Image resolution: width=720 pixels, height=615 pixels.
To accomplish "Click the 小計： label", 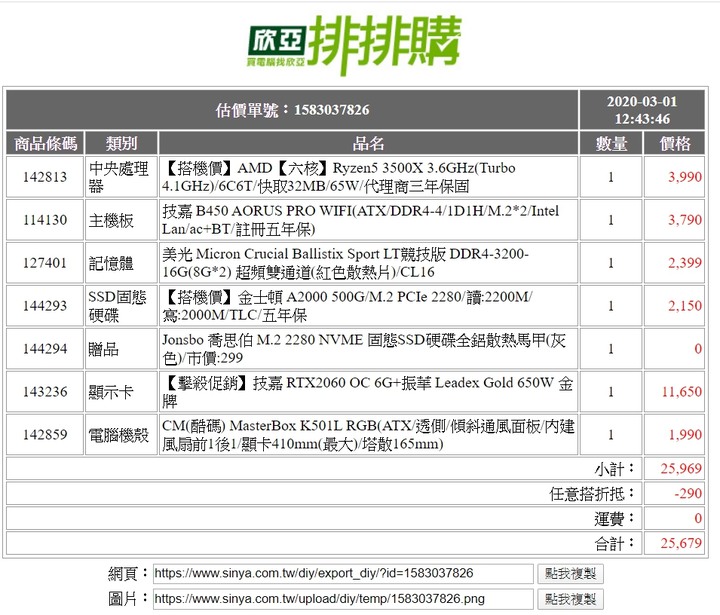I will point(615,469).
